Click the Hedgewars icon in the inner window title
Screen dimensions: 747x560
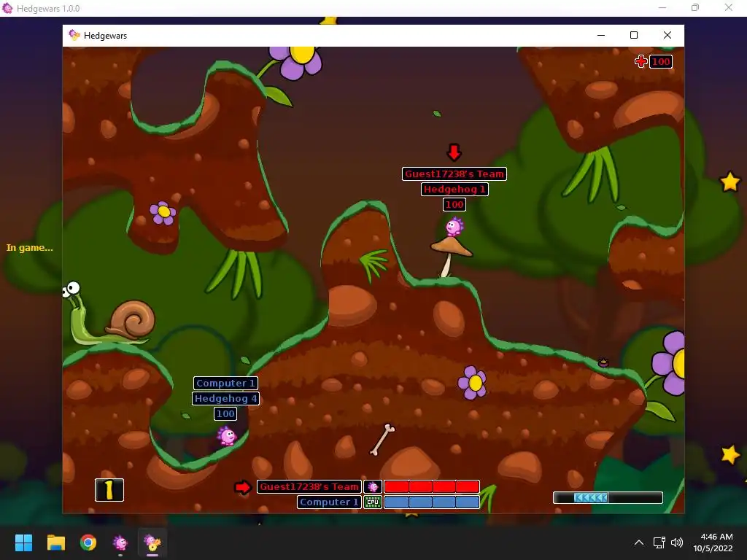tap(74, 35)
